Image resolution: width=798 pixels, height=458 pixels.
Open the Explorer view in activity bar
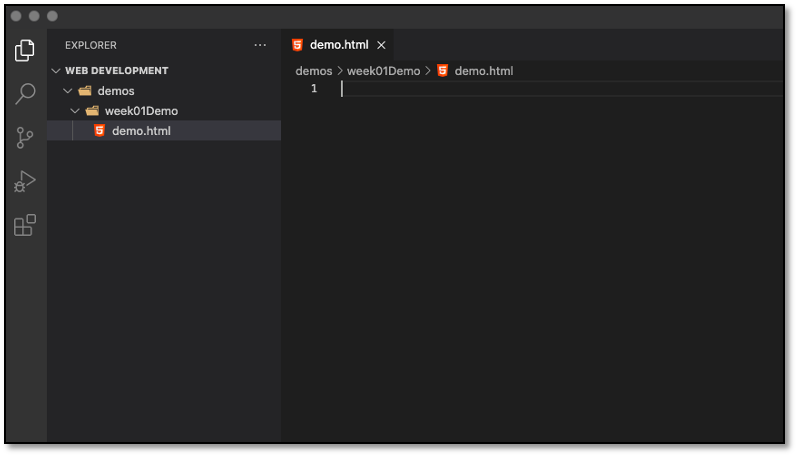point(24,50)
